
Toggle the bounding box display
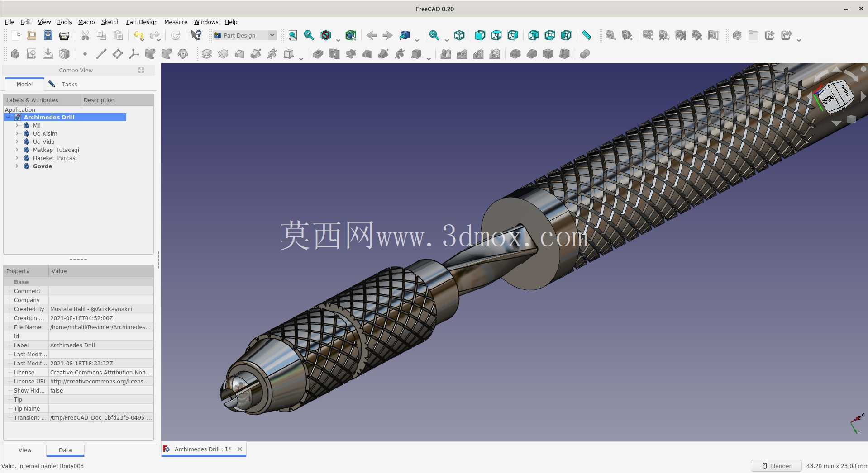coord(351,35)
